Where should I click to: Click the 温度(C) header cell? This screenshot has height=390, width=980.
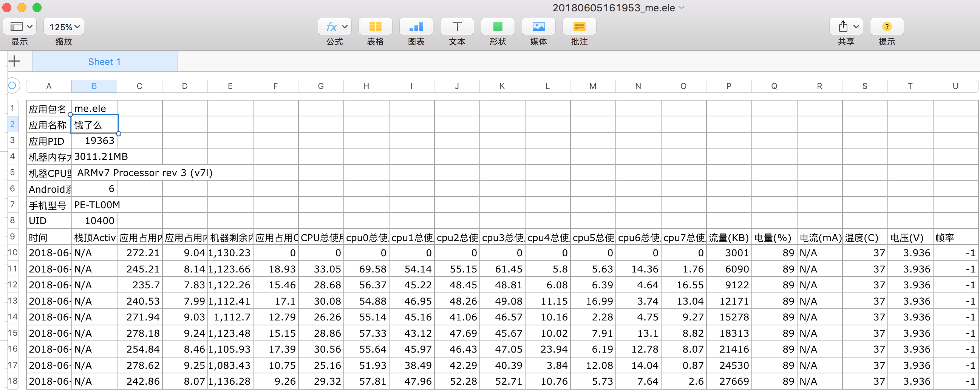pos(865,237)
